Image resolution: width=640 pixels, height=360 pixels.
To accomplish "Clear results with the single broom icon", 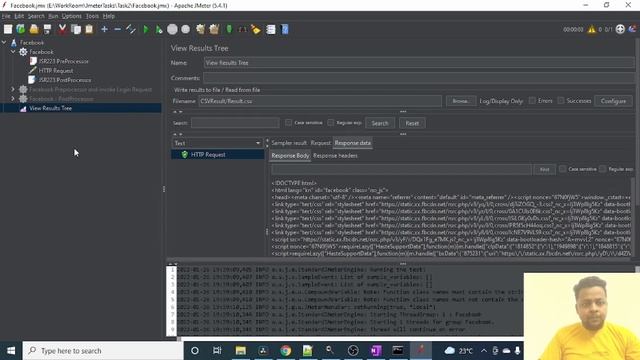I will 200,29.
